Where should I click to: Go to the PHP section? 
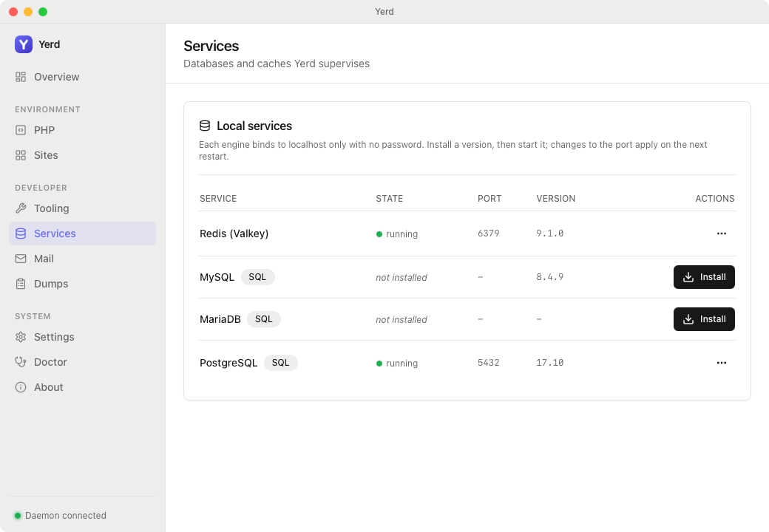pyautogui.click(x=82, y=130)
